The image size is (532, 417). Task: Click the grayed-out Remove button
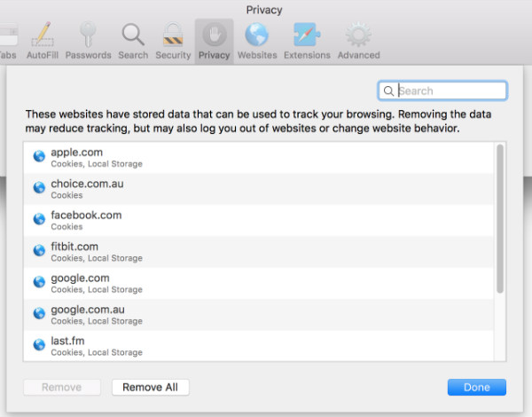(x=61, y=387)
